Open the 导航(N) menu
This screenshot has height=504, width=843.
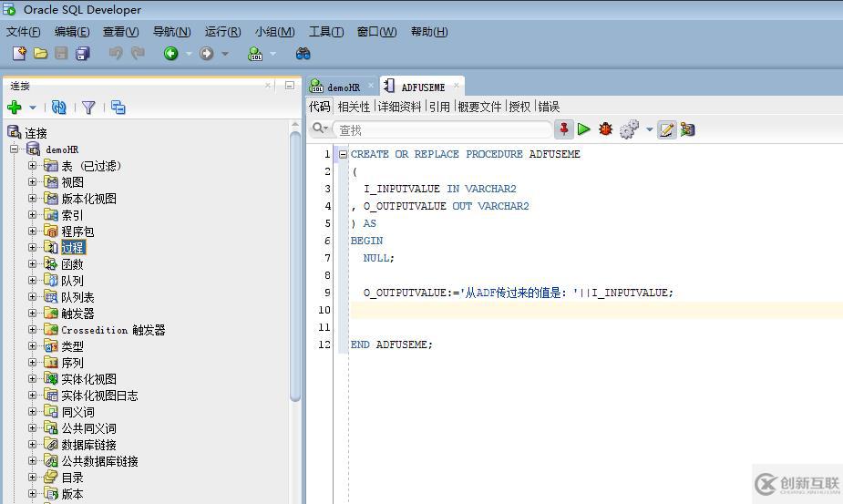tap(172, 32)
